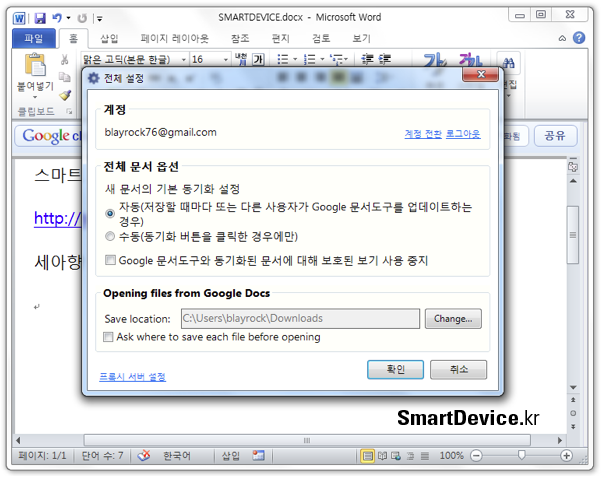601x478 pixels.
Task: Click the macro recording icon in the status bar
Action: click(258, 455)
